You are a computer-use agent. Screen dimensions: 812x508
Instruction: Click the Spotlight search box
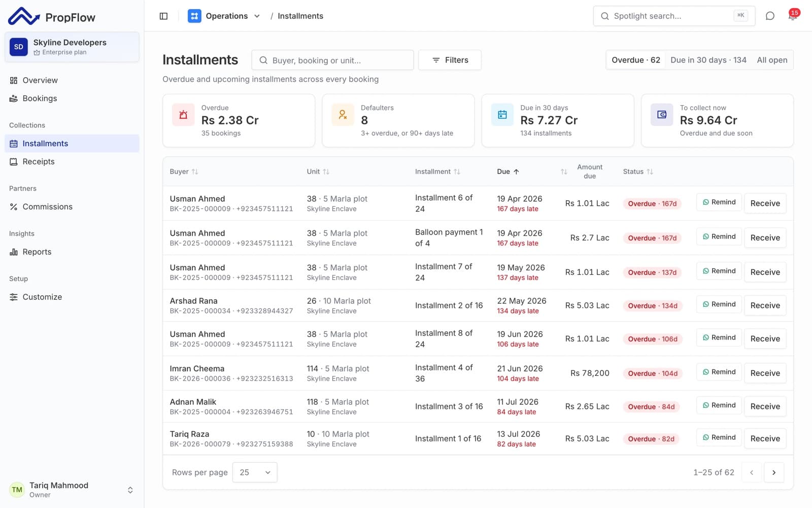coord(674,16)
